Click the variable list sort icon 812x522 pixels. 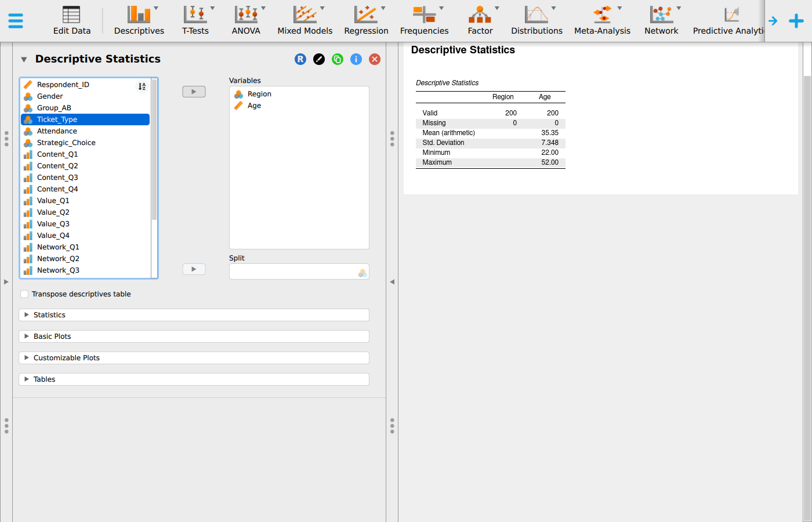pos(142,86)
